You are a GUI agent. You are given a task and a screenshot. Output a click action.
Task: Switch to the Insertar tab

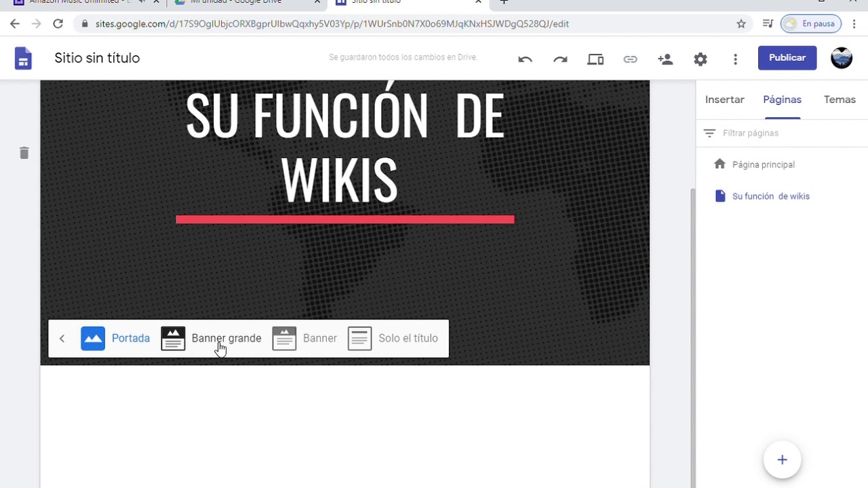724,100
